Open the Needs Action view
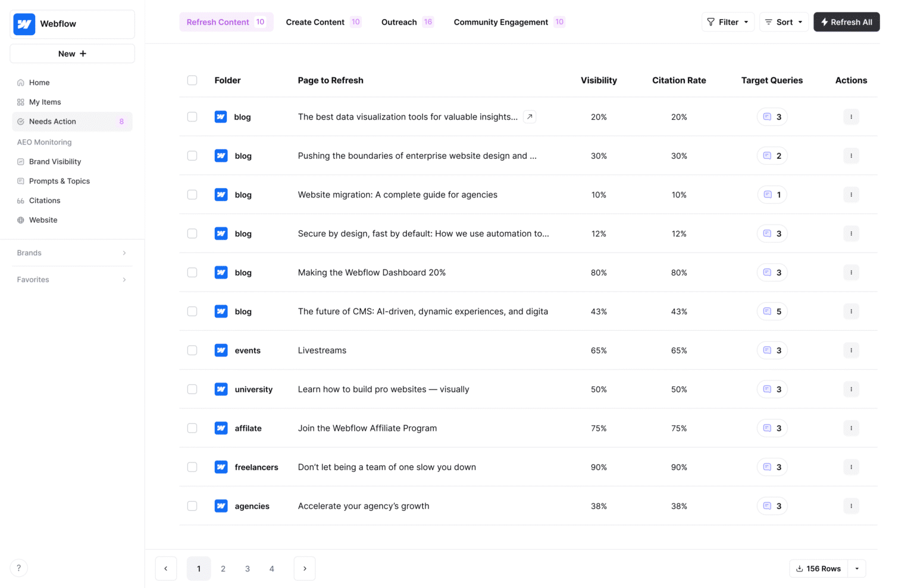 53,121
